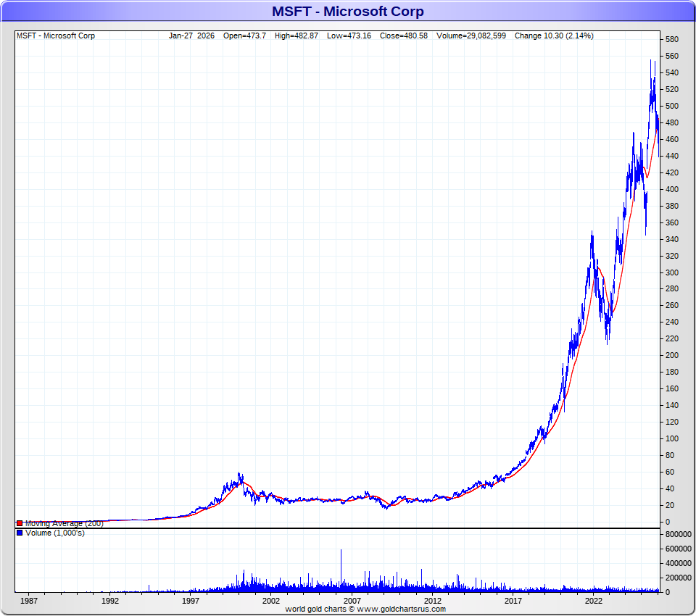Click the 2022 label on the time axis
The width and height of the screenshot is (696, 616).
[594, 601]
